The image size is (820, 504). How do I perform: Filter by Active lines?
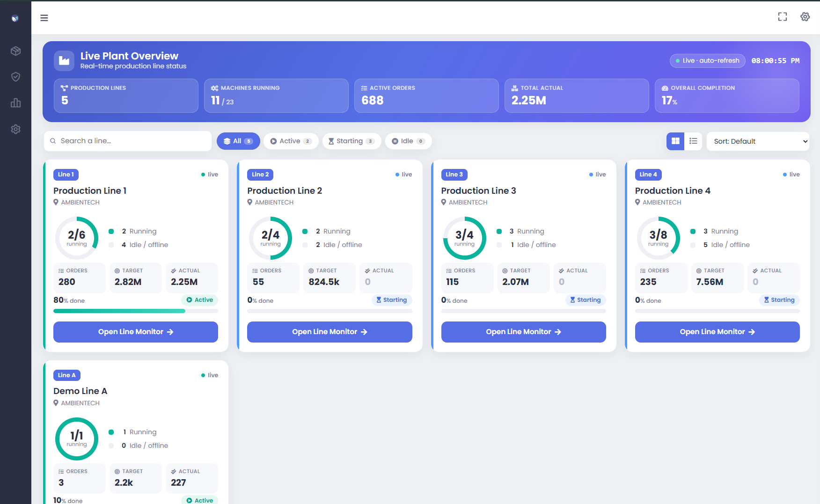(291, 141)
